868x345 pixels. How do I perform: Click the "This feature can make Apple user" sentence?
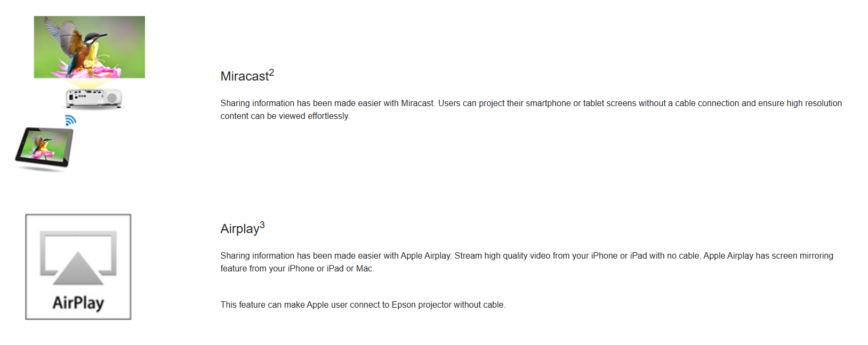click(x=363, y=304)
